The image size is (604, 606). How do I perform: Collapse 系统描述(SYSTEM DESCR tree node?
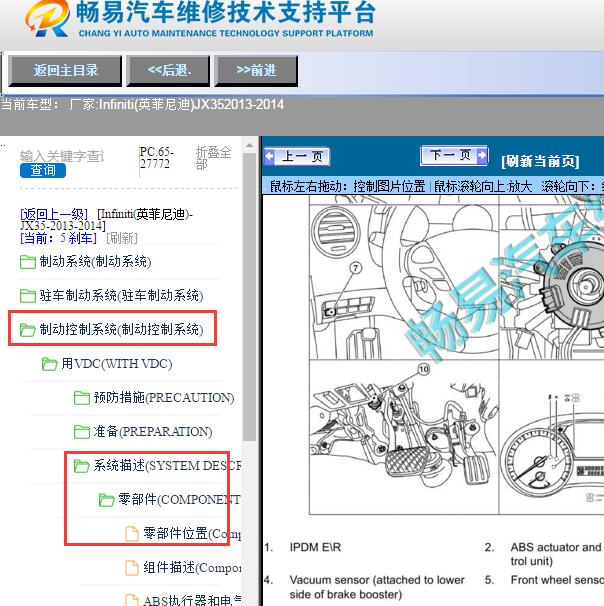[x=167, y=466]
